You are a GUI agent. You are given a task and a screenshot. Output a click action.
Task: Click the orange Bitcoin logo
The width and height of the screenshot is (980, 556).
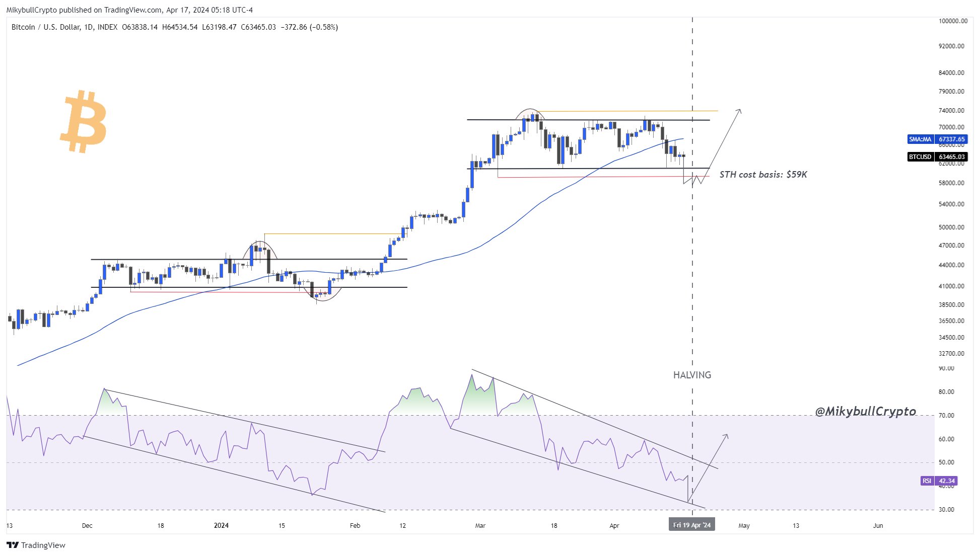pyautogui.click(x=84, y=121)
